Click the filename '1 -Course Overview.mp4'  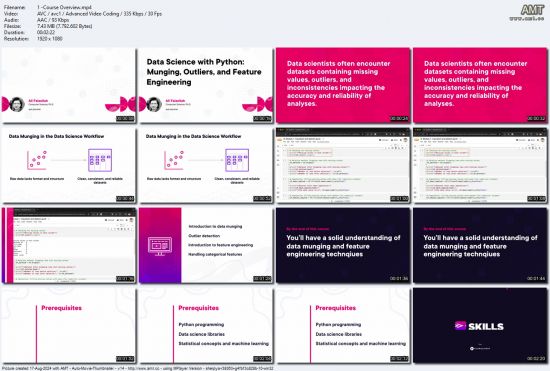[64, 7]
